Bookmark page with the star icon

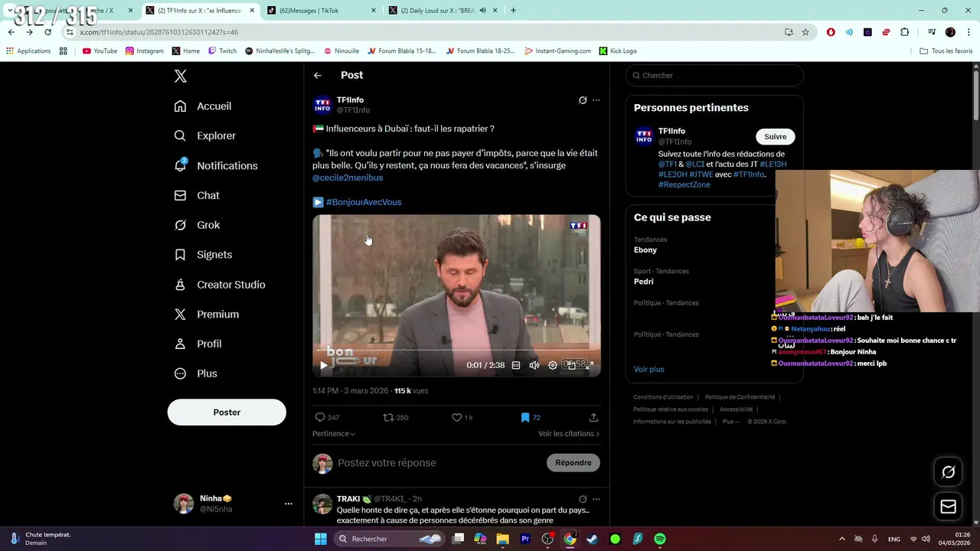pyautogui.click(x=805, y=32)
